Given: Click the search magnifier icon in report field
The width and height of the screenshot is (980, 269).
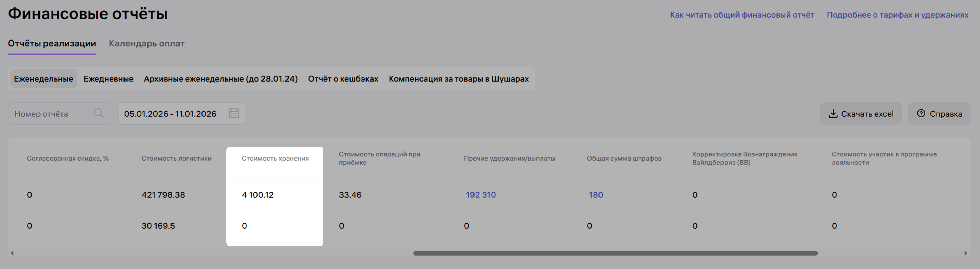Looking at the screenshot, I should click(x=98, y=113).
